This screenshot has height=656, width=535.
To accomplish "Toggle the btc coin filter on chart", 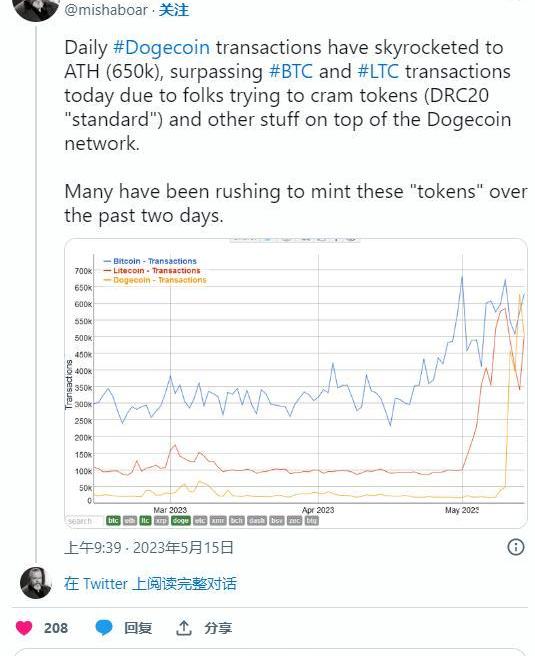I will [113, 520].
